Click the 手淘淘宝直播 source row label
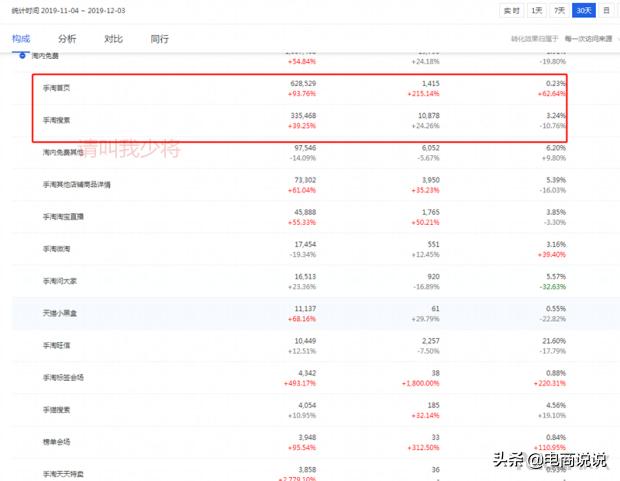 tap(63, 217)
